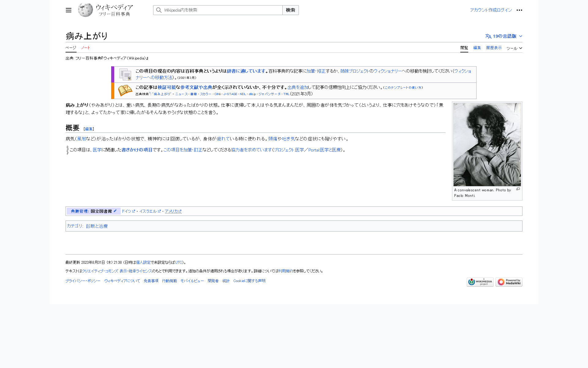Click the Powered by MediaWiki badge
Viewport: 588px width, 368px height.
click(x=509, y=282)
